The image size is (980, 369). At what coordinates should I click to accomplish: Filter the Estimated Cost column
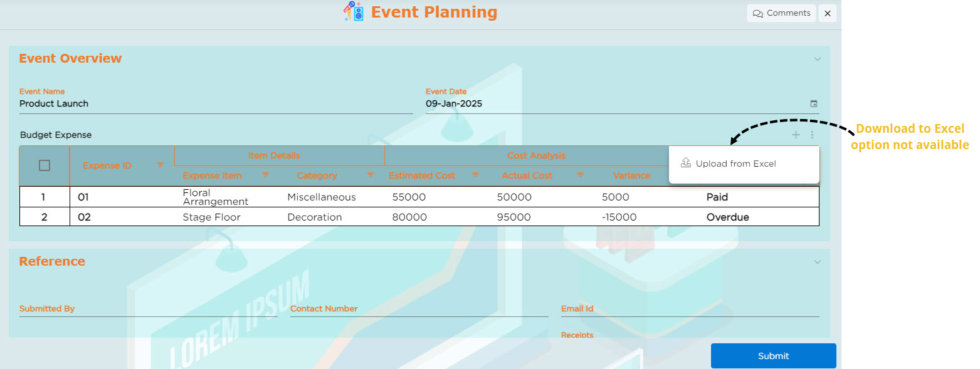click(x=475, y=175)
